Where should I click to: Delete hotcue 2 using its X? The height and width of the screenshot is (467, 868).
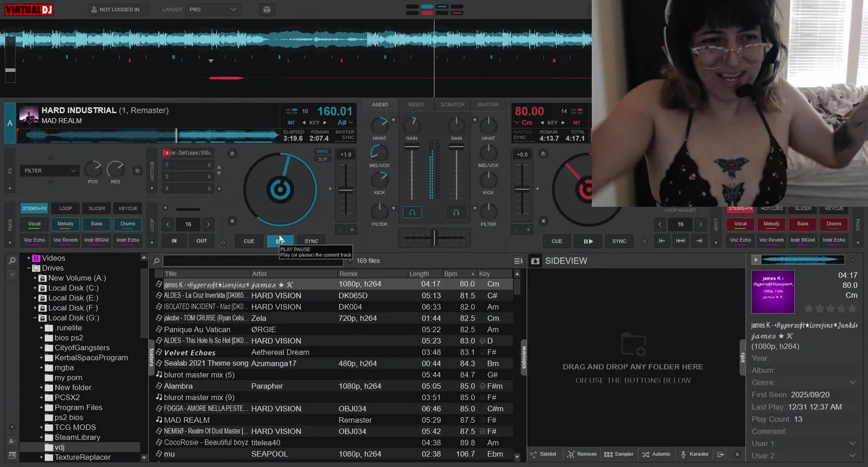click(209, 165)
